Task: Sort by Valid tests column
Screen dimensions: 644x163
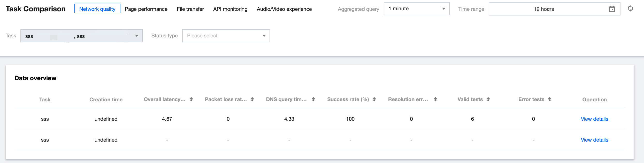Action: coord(488,99)
